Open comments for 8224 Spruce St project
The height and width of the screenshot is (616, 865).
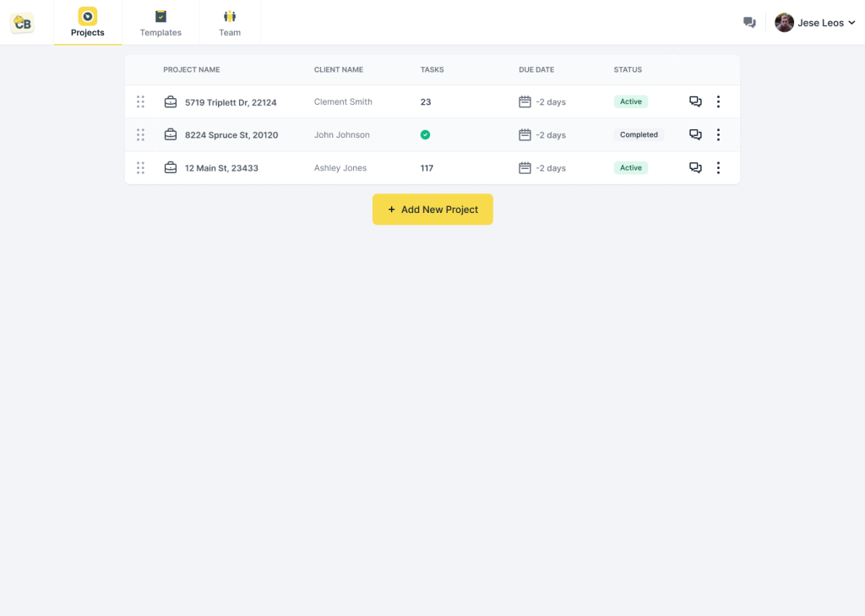[x=695, y=134]
